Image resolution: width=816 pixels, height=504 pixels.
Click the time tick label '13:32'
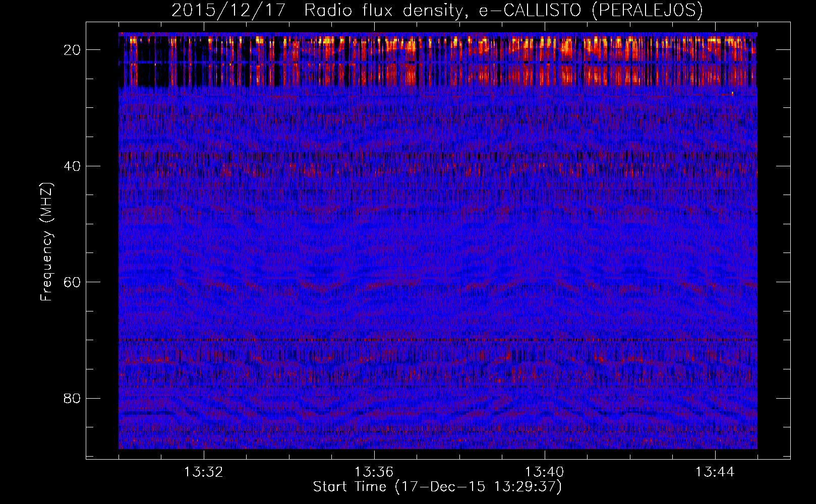point(204,472)
